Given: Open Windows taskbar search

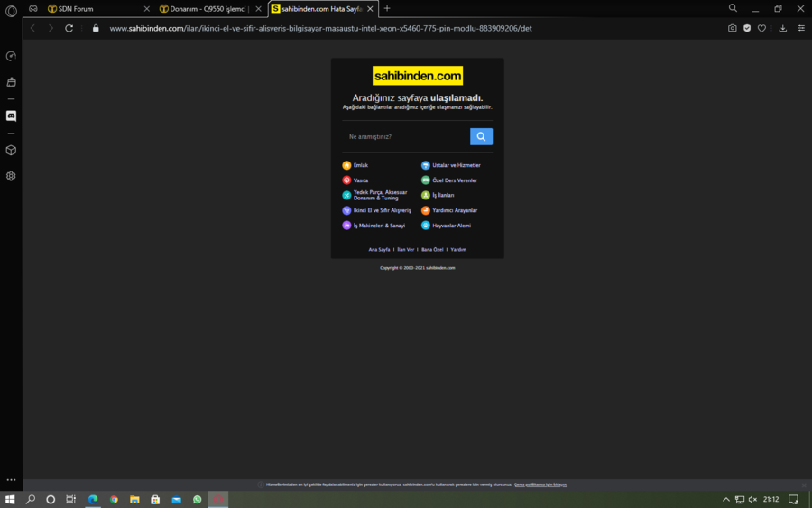Looking at the screenshot, I should [x=31, y=500].
